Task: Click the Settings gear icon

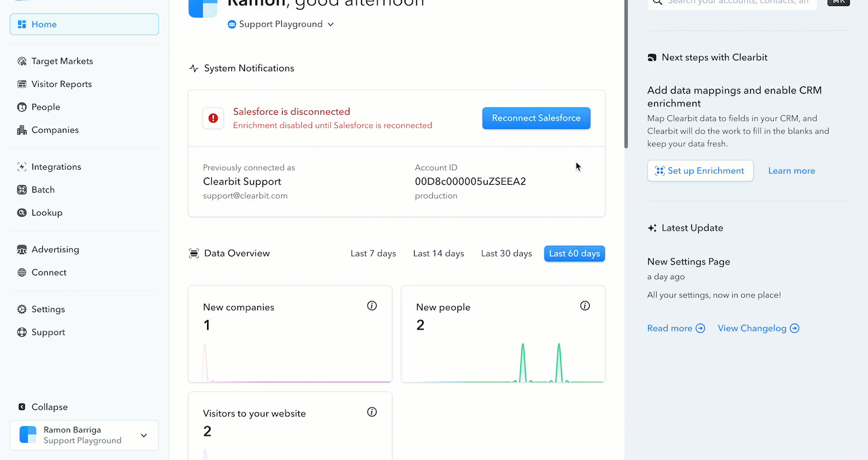Action: click(x=22, y=309)
